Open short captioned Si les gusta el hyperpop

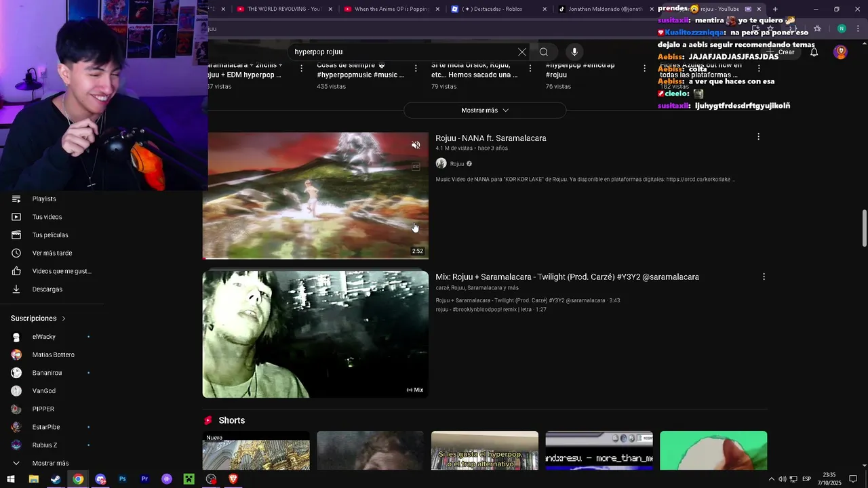coord(485,451)
